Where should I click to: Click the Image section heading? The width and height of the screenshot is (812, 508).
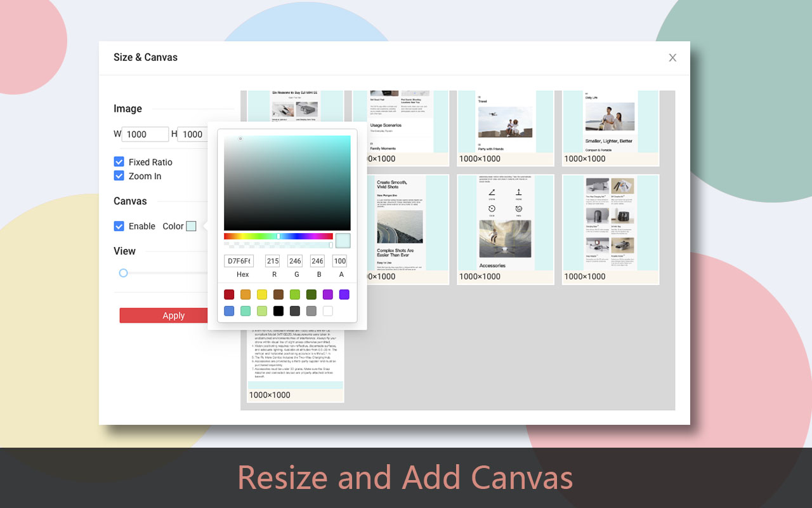coord(128,109)
